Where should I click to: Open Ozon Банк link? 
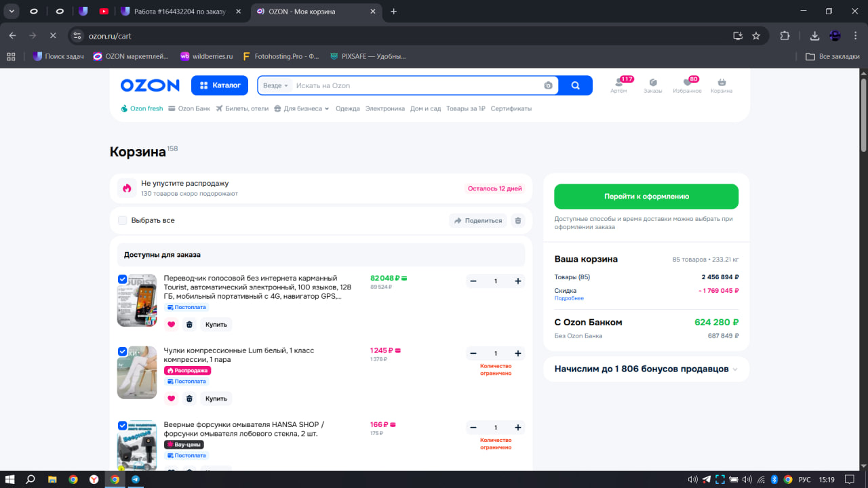(189, 108)
